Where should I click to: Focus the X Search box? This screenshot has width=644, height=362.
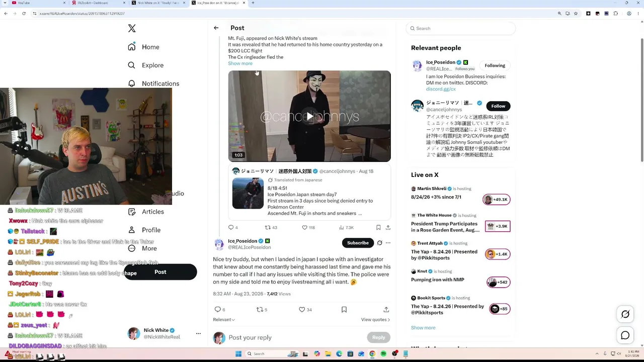coord(461,29)
